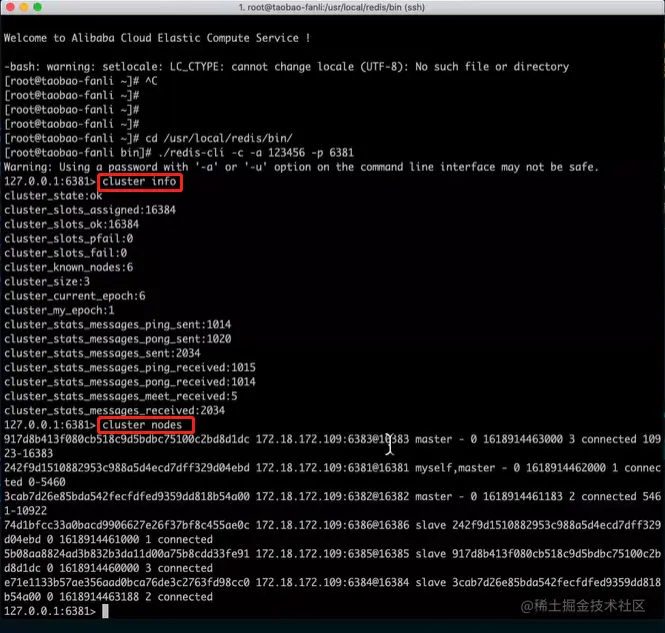The height and width of the screenshot is (633, 665).
Task: Click address 172.18.172.109:6384@16384
Action: 332,583
